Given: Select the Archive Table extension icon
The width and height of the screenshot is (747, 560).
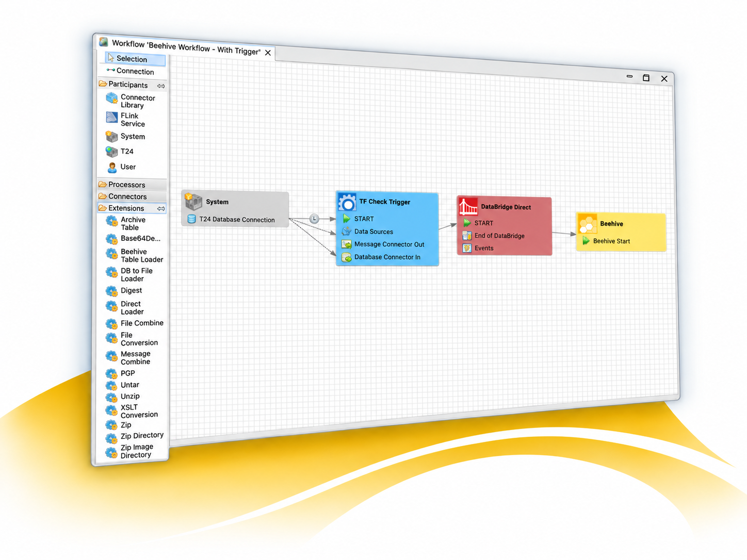Looking at the screenshot, I should pyautogui.click(x=112, y=221).
